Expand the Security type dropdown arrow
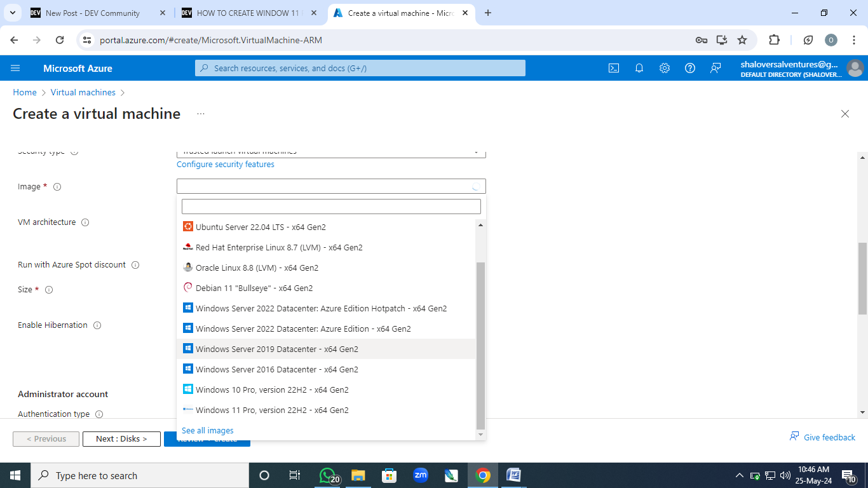The height and width of the screenshot is (488, 868). 476,152
